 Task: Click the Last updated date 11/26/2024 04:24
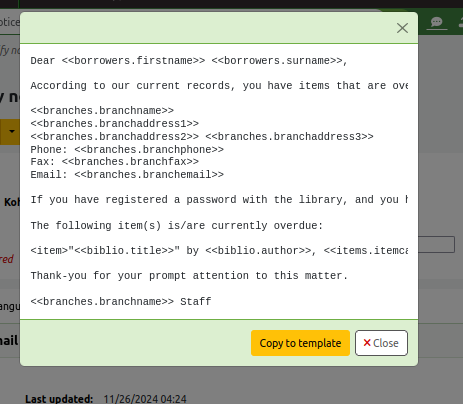click(x=145, y=399)
